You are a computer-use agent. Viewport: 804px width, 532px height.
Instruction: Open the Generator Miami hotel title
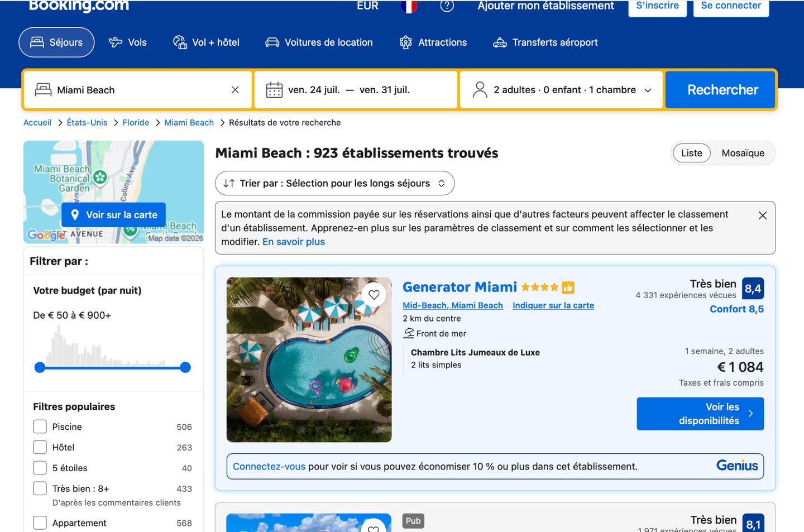pyautogui.click(x=460, y=287)
